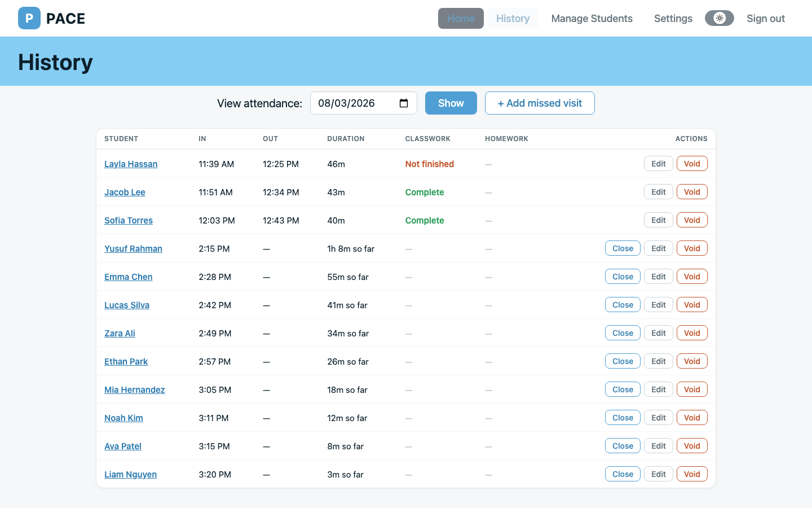Open Yusuf Rahman's student profile

click(x=133, y=248)
